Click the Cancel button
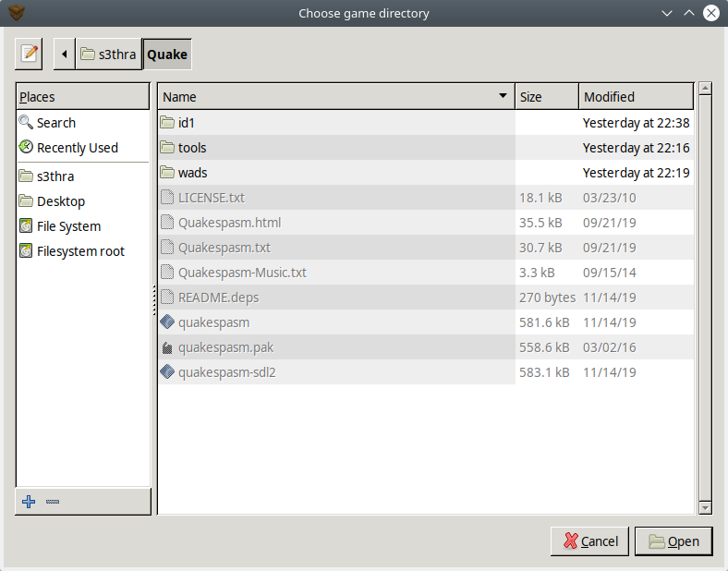Viewport: 728px width, 571px height. pos(589,541)
